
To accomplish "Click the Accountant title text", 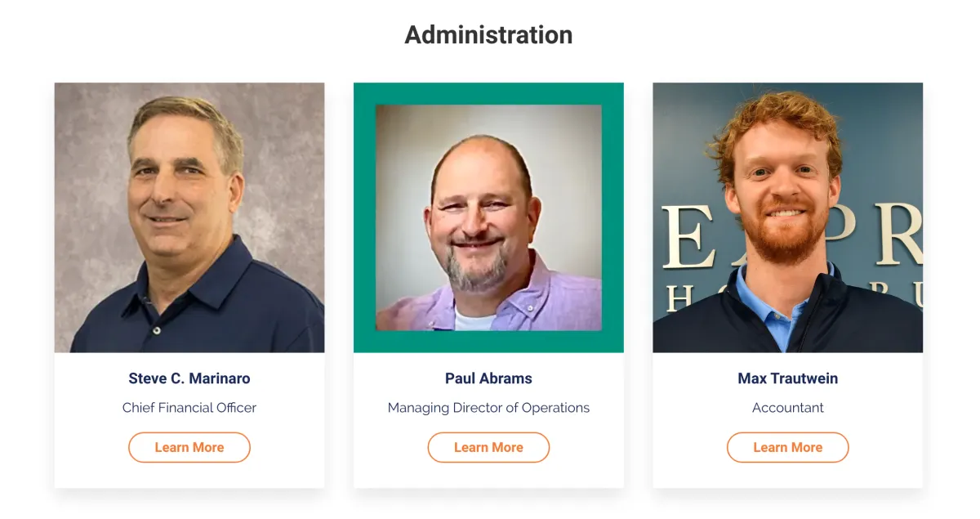I will tap(788, 407).
